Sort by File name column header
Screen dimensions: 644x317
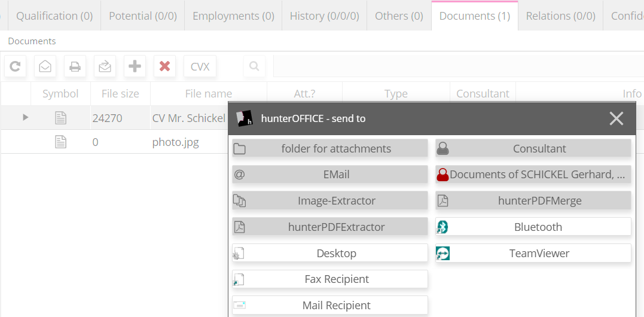click(209, 94)
